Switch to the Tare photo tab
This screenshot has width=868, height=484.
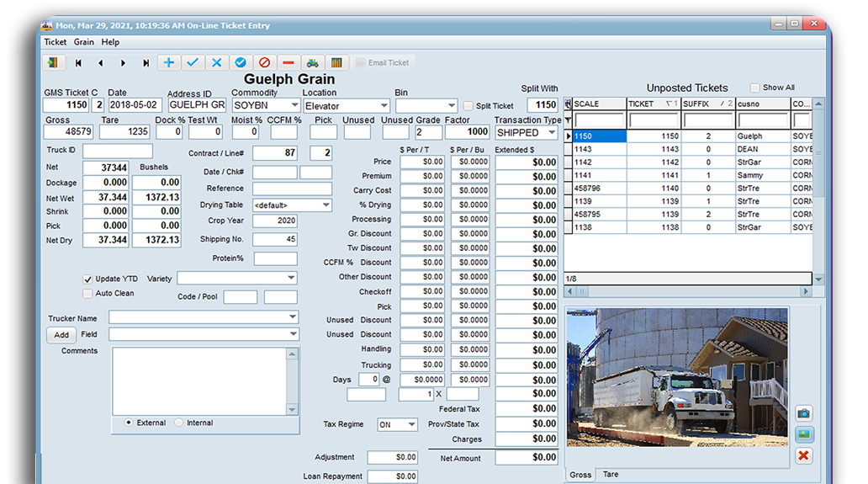point(611,475)
